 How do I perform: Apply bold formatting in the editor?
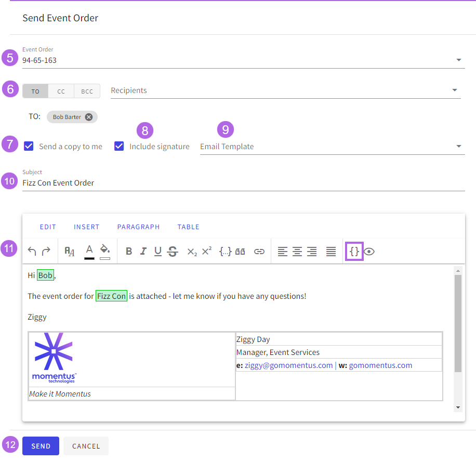click(x=129, y=252)
